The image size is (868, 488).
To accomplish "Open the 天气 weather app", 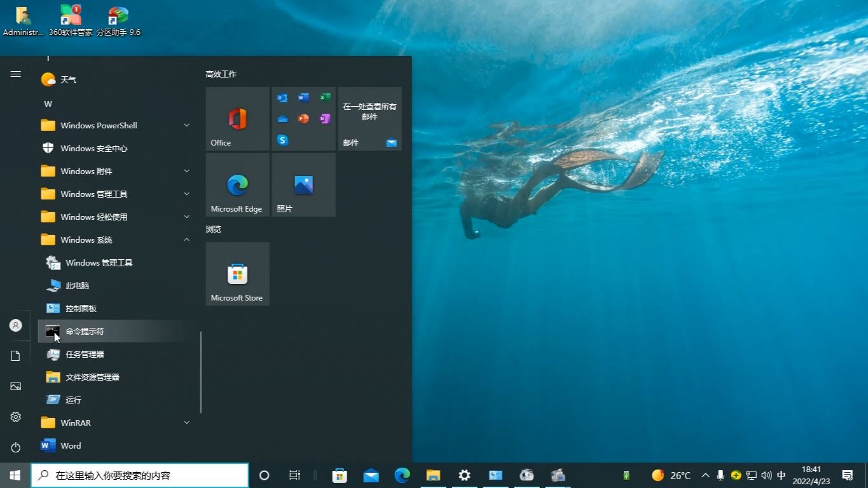I will tap(114, 79).
